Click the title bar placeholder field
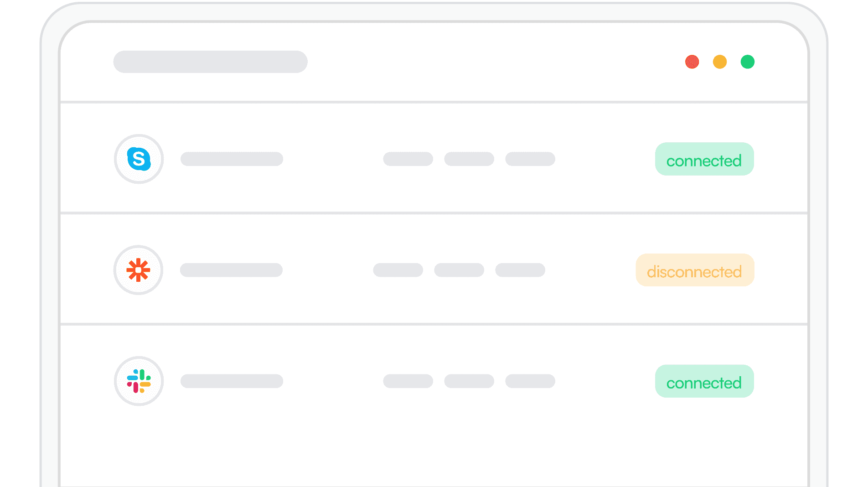Image resolution: width=868 pixels, height=487 pixels. tap(210, 62)
